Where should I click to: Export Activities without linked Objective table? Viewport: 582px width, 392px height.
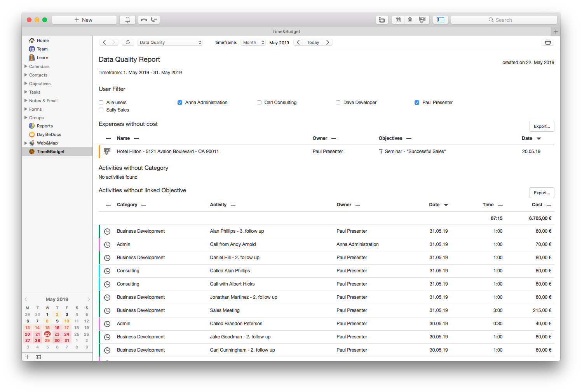coord(542,193)
